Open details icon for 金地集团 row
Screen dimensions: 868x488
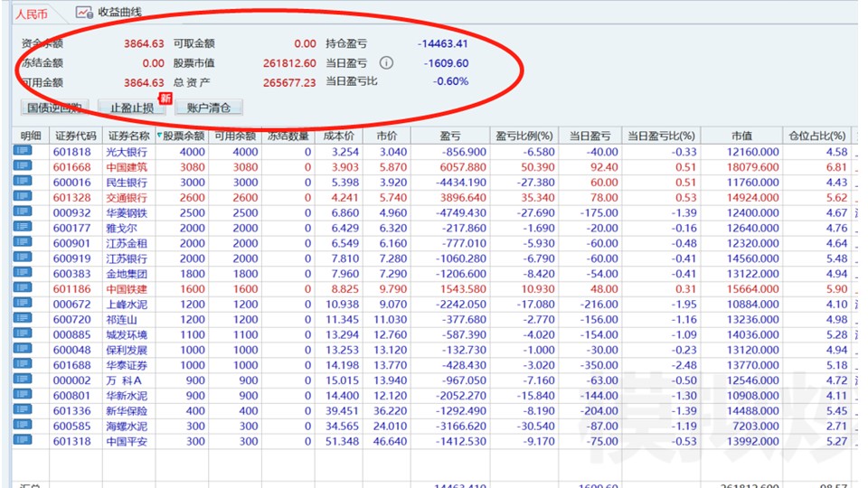click(x=22, y=272)
